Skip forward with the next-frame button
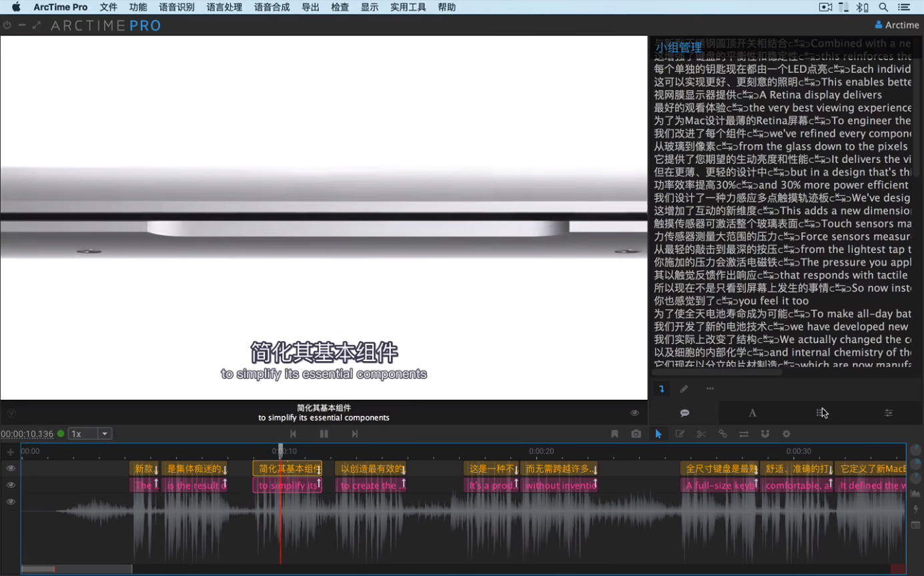The image size is (924, 576). click(355, 434)
